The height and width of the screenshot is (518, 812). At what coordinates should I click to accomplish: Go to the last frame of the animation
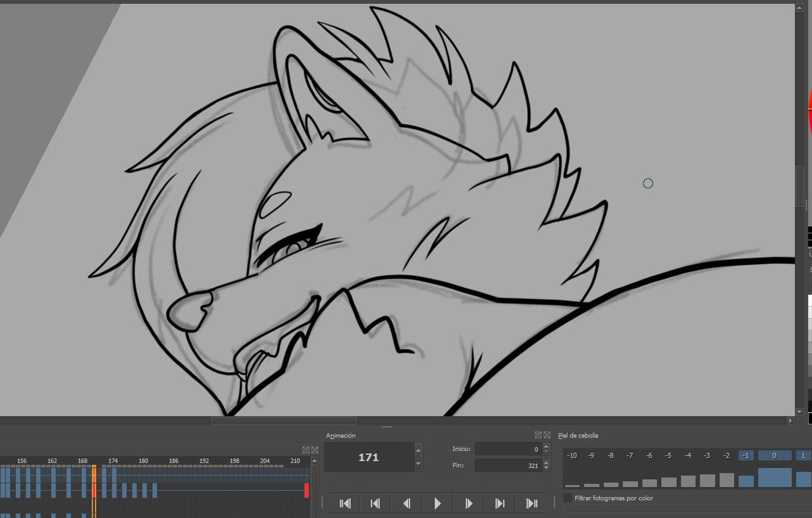pos(531,503)
